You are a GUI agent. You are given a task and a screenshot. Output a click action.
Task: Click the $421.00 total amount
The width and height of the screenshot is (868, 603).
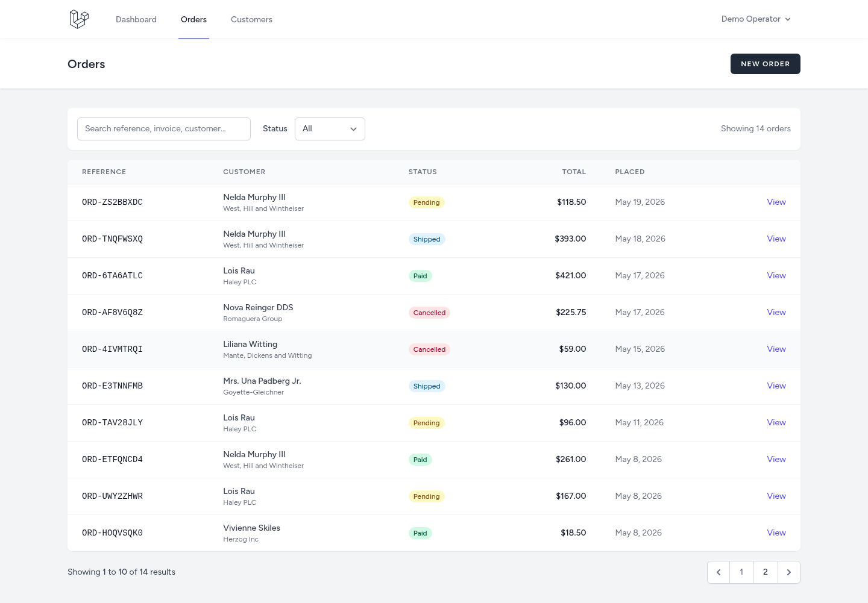[571, 276]
